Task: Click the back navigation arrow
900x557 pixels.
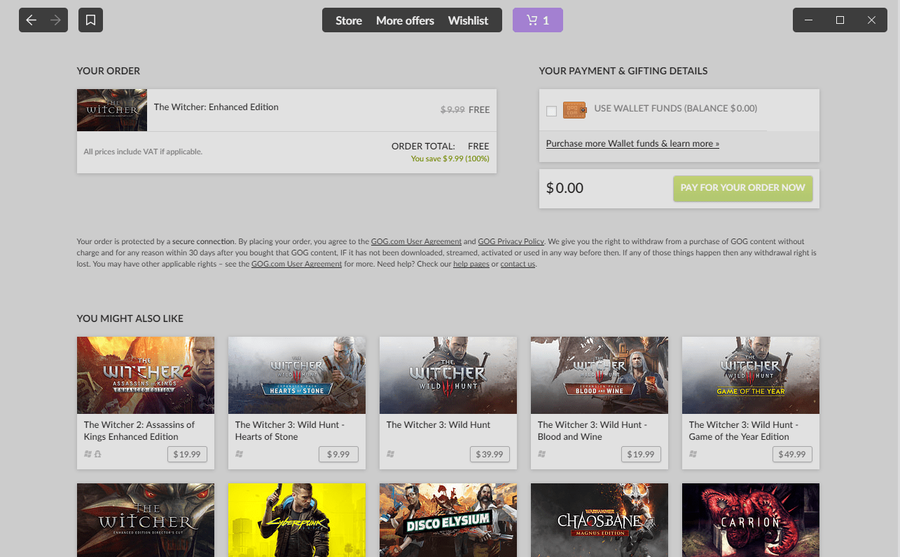Action: [x=31, y=20]
